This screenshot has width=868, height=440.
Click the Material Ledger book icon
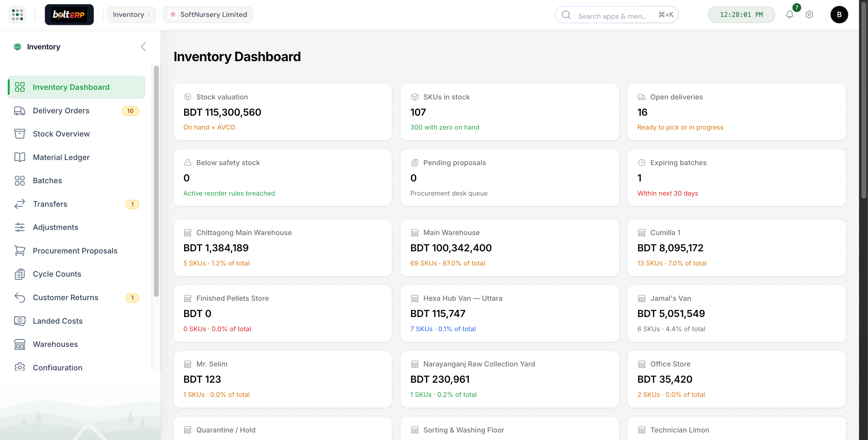[20, 157]
